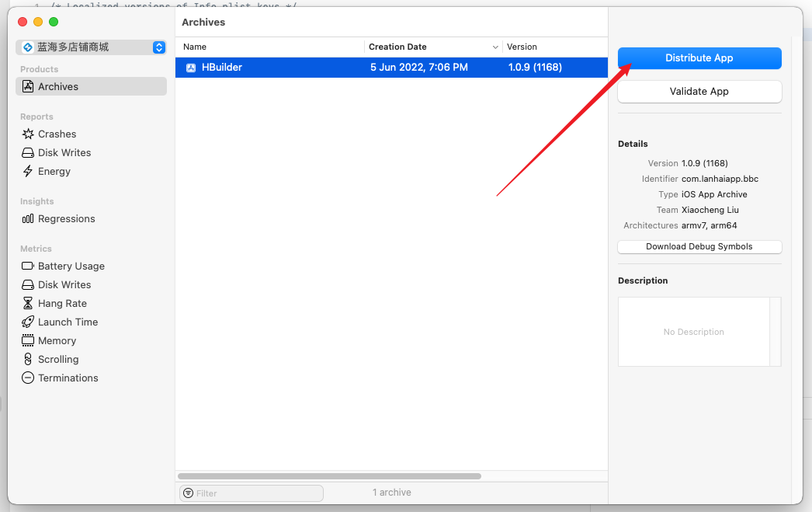
Task: Open Disk Writes under Metrics
Action: click(x=64, y=284)
